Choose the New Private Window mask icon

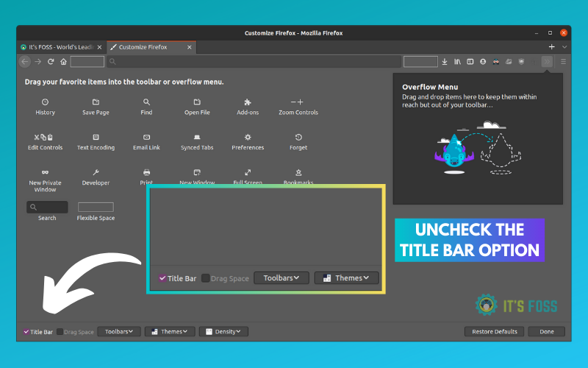45,172
